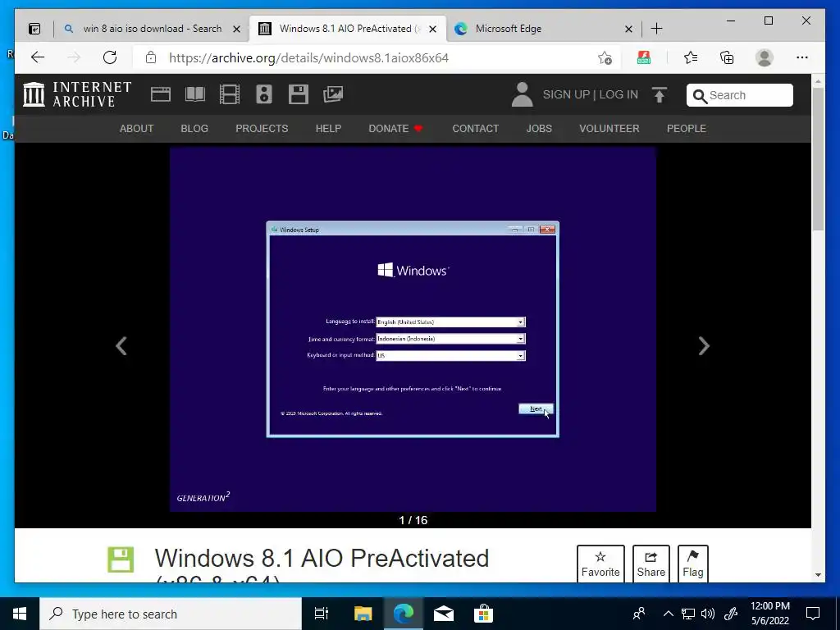The image size is (840, 630).
Task: Reload the page with refresh icon
Action: 110,57
